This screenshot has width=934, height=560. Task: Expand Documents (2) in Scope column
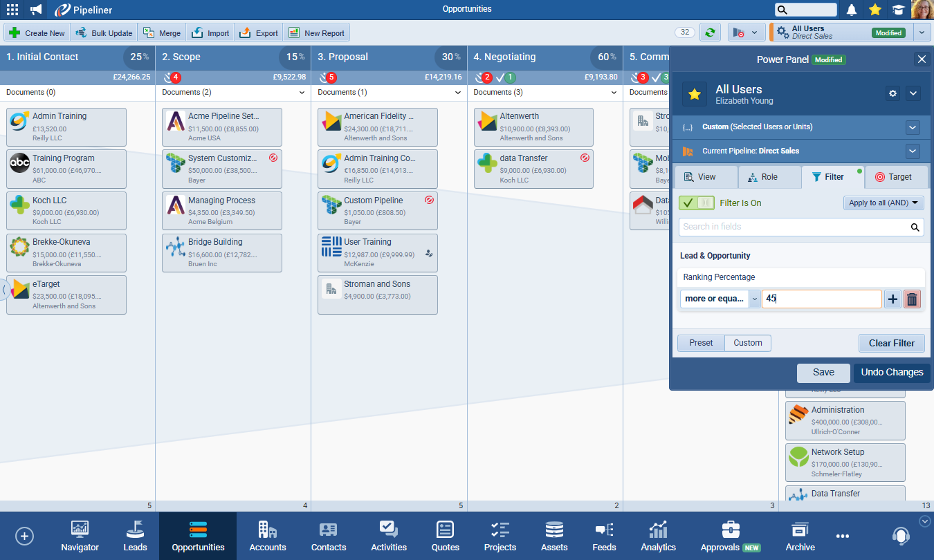tap(302, 92)
